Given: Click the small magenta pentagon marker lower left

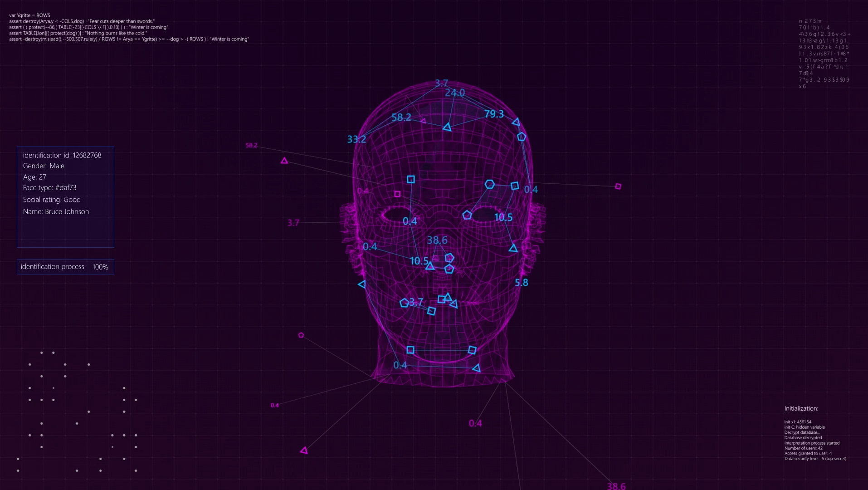Looking at the screenshot, I should 301,335.
